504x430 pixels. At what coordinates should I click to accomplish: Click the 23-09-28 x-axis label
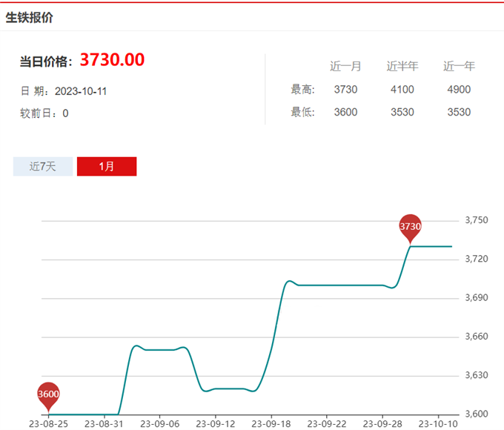(382, 424)
